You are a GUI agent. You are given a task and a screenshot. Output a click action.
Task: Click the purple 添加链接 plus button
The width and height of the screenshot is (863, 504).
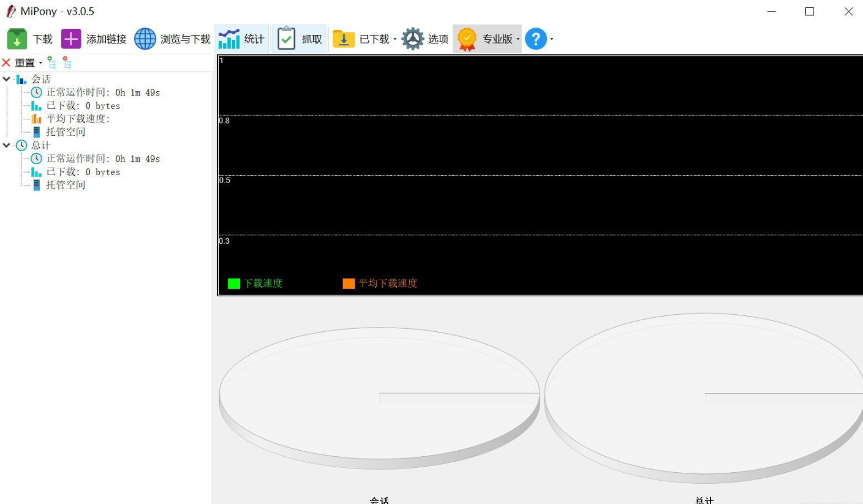coord(93,39)
